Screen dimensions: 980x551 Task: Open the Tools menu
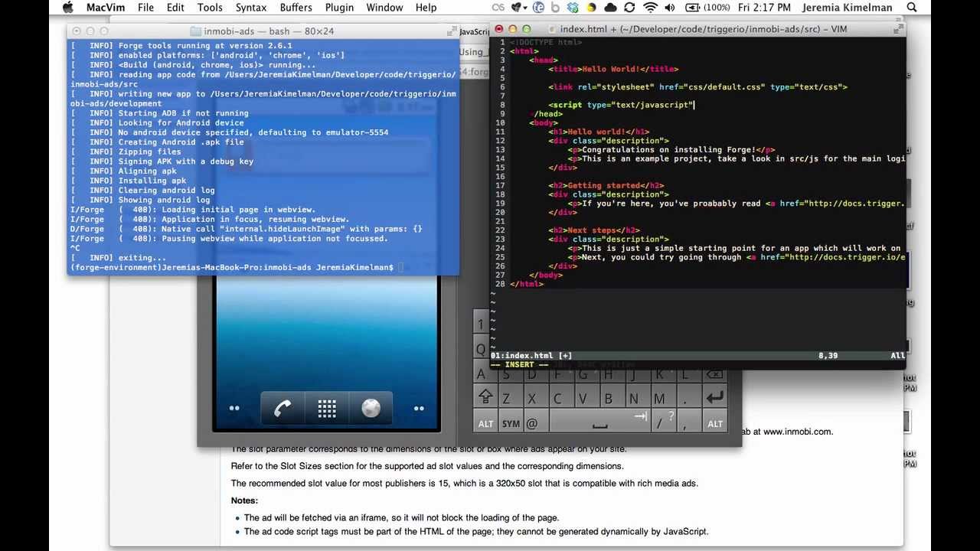click(210, 8)
